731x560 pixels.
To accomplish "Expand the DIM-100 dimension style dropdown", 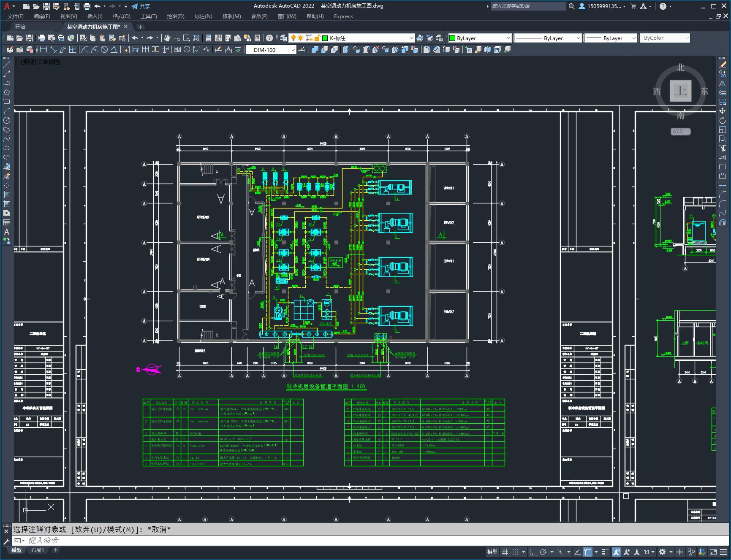I will pos(293,50).
